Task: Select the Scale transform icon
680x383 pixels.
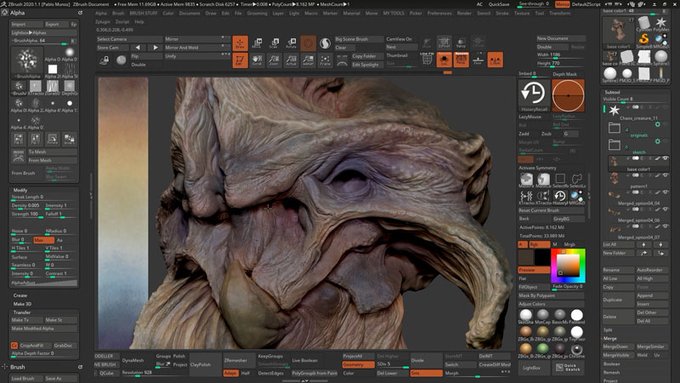Action: click(x=274, y=43)
